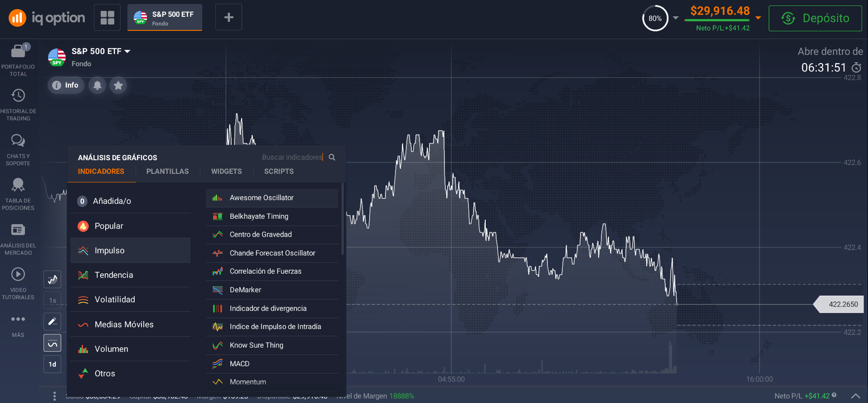868x403 pixels.
Task: Select the Volatilidad category
Action: pos(130,300)
